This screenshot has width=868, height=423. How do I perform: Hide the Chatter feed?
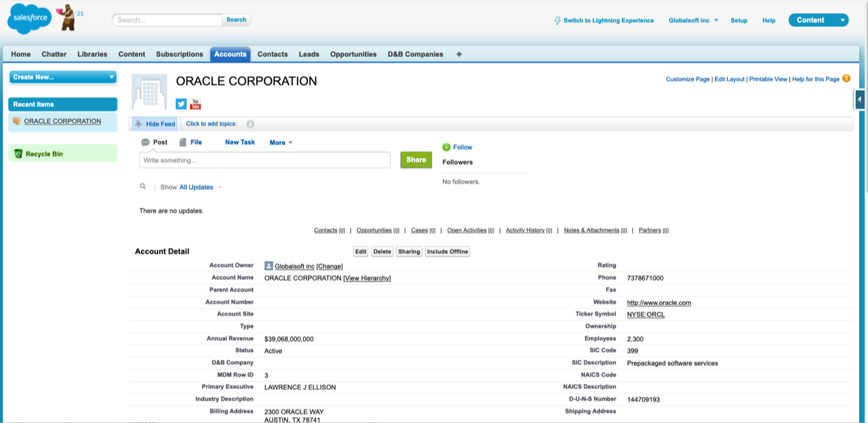(x=155, y=124)
